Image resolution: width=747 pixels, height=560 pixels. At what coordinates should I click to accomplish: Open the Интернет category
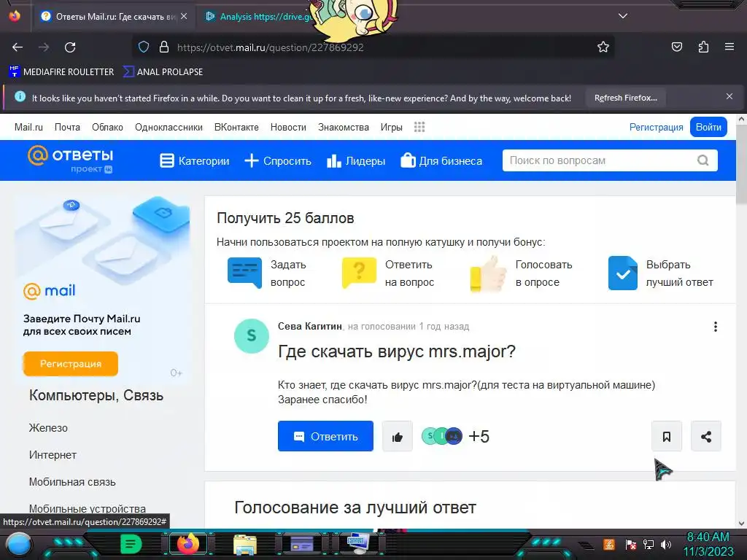[x=53, y=455]
